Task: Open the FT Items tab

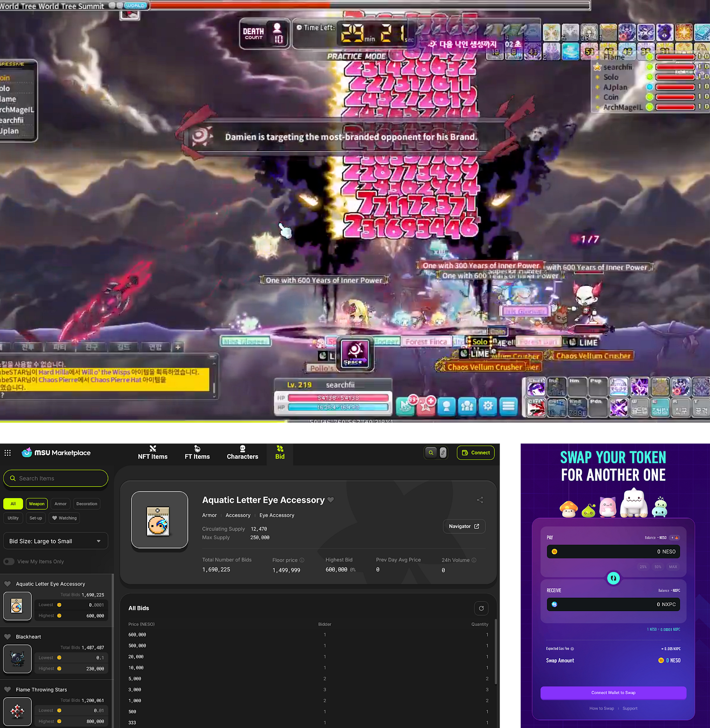Action: point(197,453)
